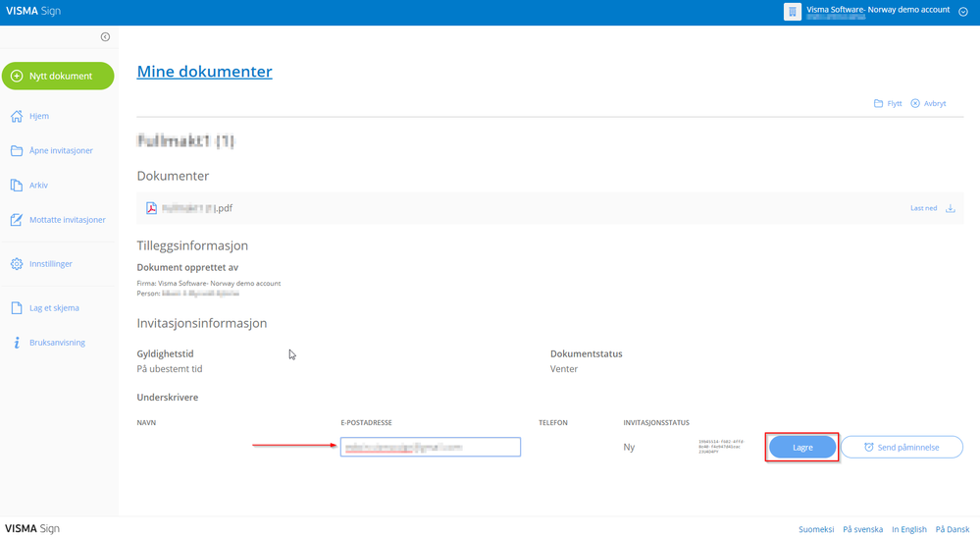Open Bruksanvisning menu item
This screenshot has width=980, height=539.
[x=57, y=343]
